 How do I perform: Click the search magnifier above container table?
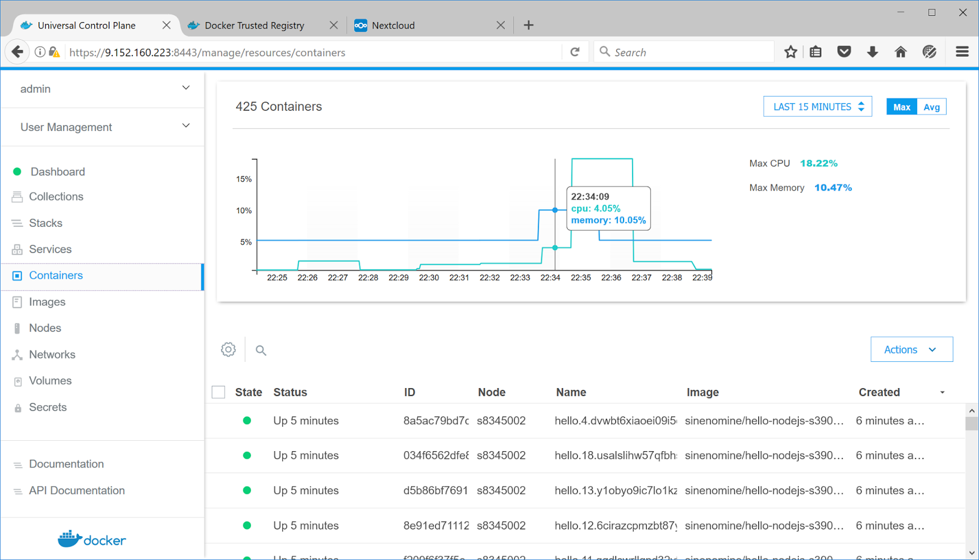261,350
